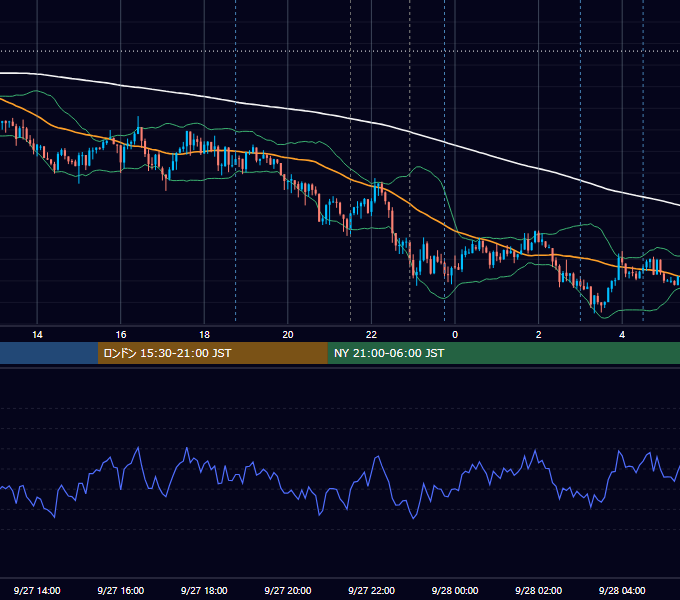Click the 9/27 16:00 date label
The width and height of the screenshot is (680, 600).
[x=121, y=590]
